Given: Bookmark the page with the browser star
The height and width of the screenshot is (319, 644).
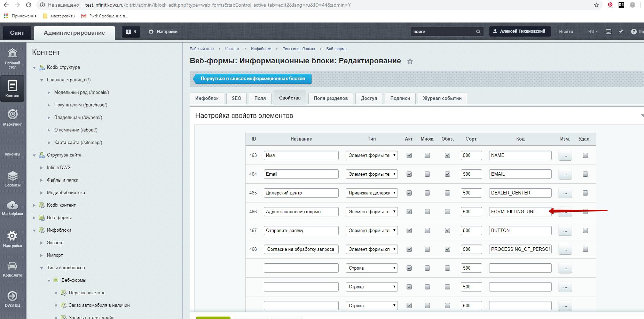Looking at the screenshot, I should [596, 5].
